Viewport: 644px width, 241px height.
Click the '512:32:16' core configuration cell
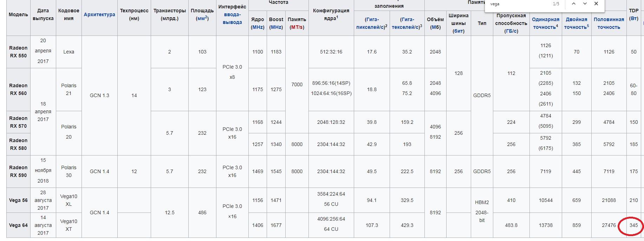click(331, 52)
